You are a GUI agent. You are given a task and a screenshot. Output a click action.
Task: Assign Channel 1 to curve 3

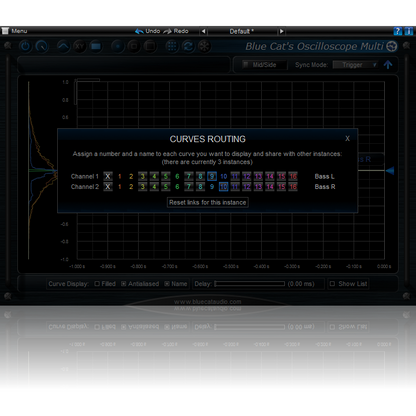(x=143, y=176)
